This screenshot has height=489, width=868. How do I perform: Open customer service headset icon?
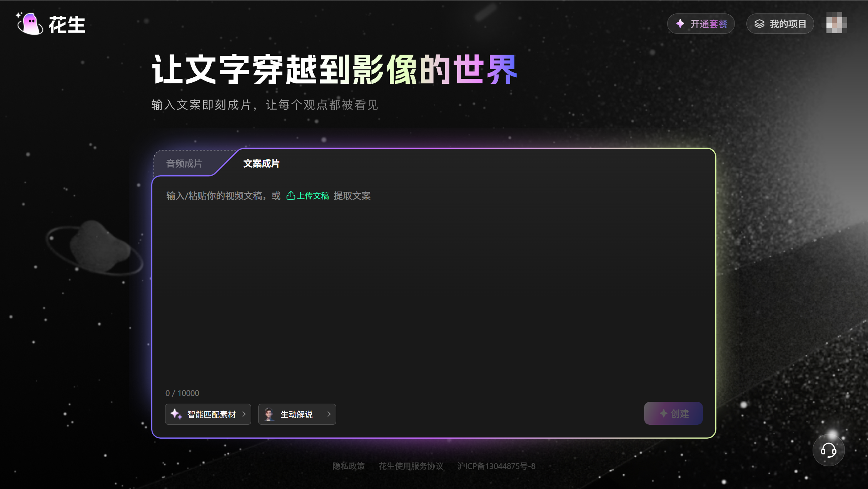pos(828,450)
